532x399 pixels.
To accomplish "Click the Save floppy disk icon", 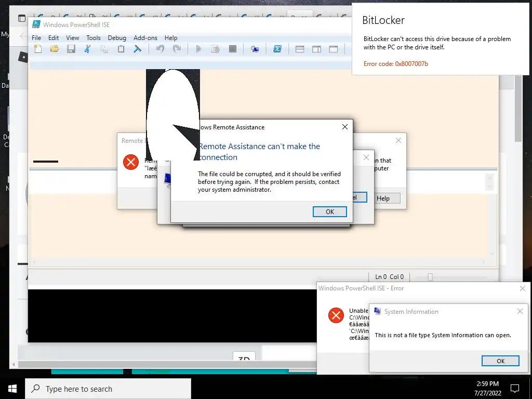I will pyautogui.click(x=71, y=49).
